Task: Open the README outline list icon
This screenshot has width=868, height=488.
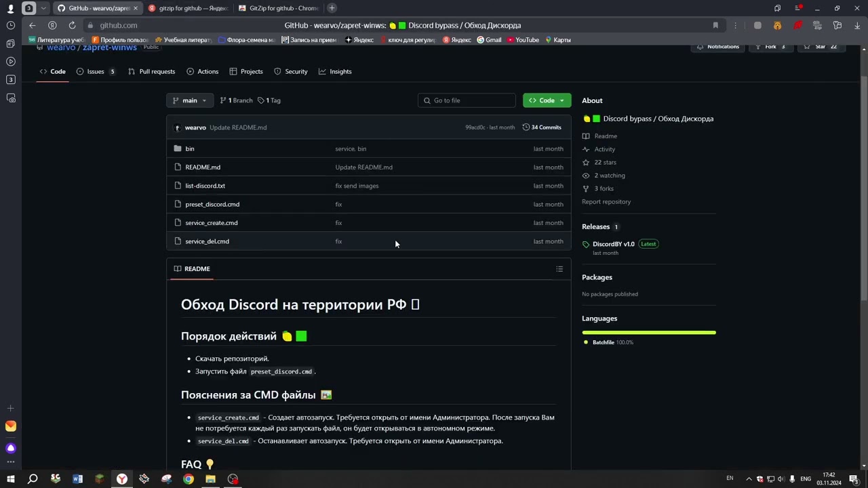Action: [559, 269]
